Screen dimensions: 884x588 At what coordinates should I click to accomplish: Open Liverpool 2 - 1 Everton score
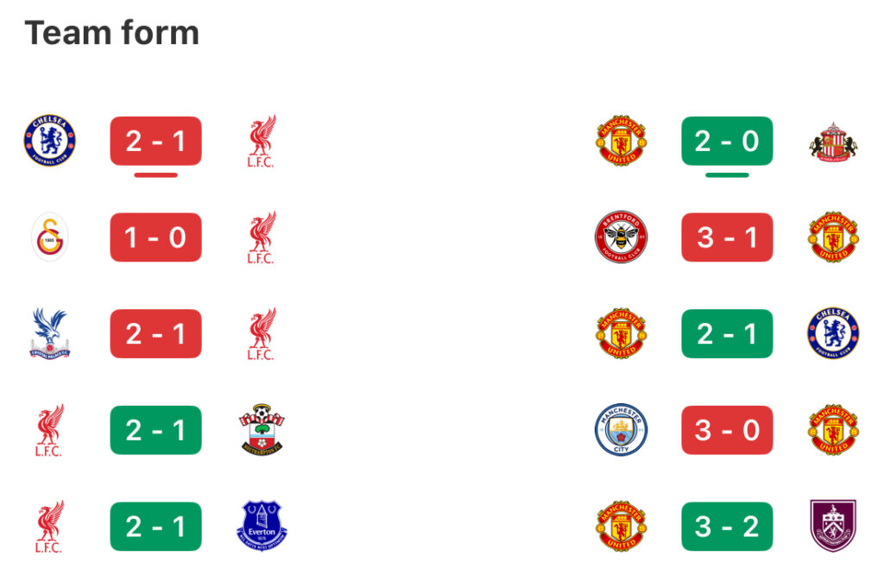point(155,526)
